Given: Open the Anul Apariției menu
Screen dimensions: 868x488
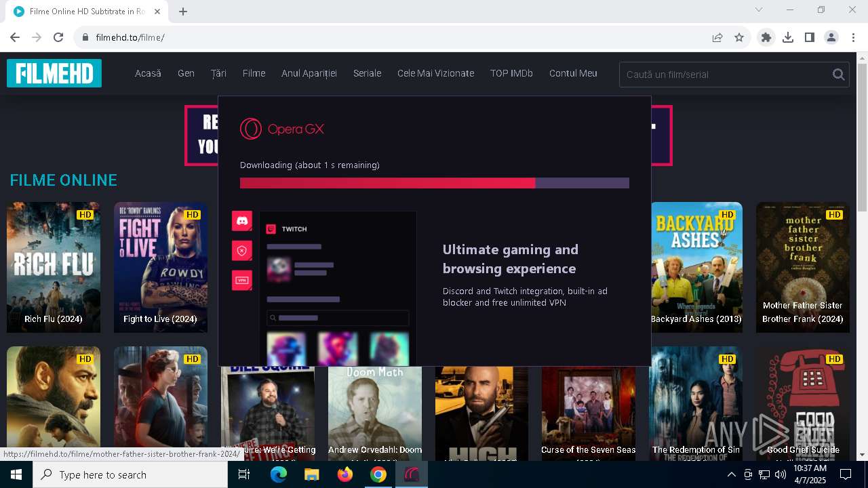Looking at the screenshot, I should click(x=309, y=73).
